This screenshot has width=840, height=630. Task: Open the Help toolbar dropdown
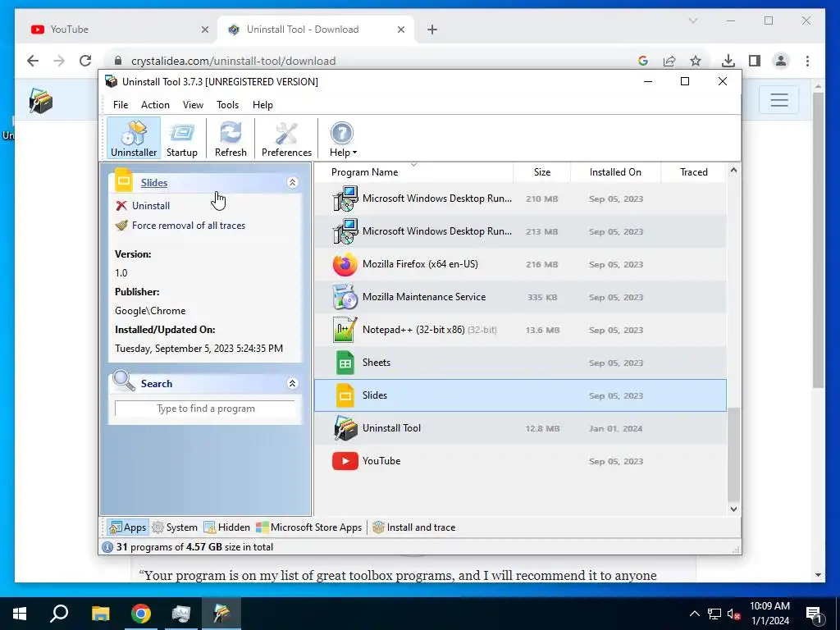coord(342,138)
